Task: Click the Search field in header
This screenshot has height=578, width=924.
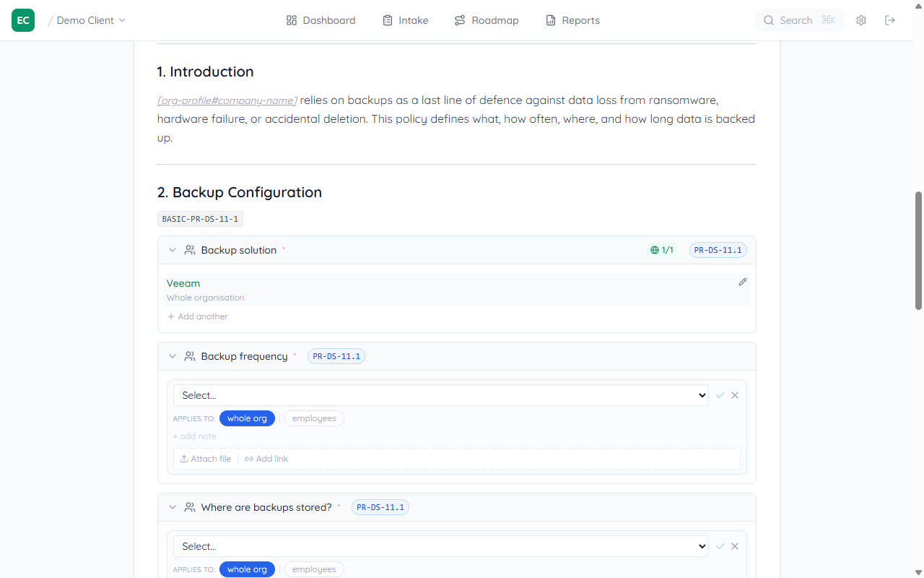Action: [798, 20]
